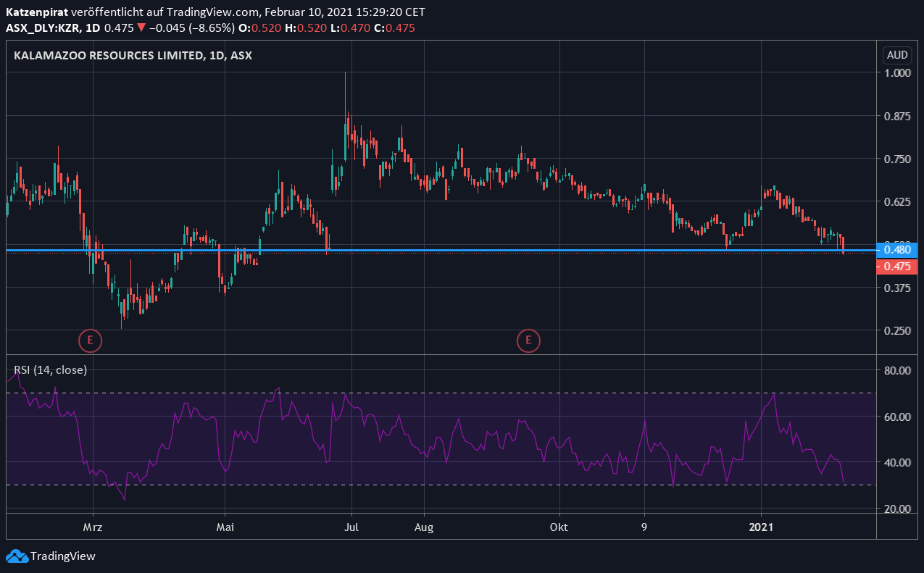924x573 pixels.
Task: Click the Jul label on time axis
Action: coord(351,527)
